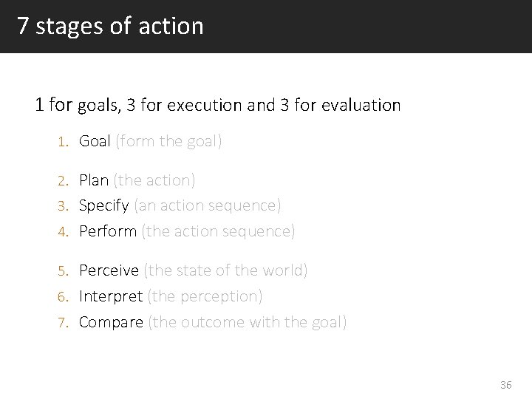Viewport: 532px width, 399px height.
Task: Click the "(form the goal)" gray text
Action: (168, 141)
